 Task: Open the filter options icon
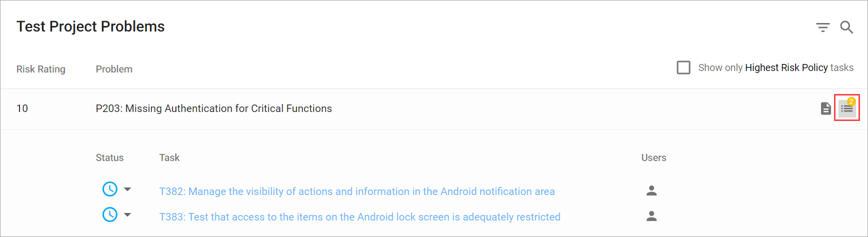[823, 27]
